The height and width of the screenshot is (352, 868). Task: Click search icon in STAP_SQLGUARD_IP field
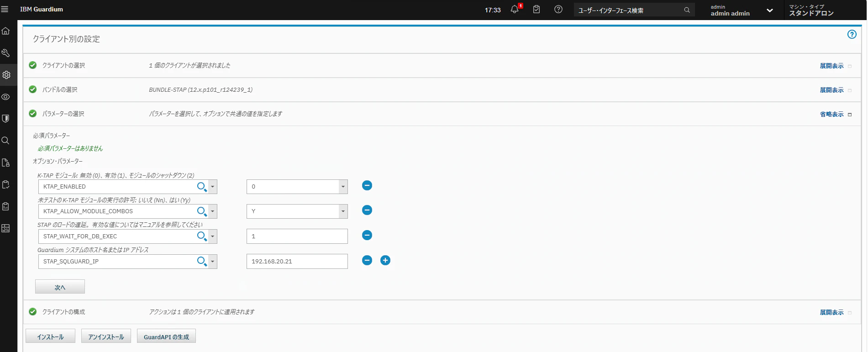point(202,262)
